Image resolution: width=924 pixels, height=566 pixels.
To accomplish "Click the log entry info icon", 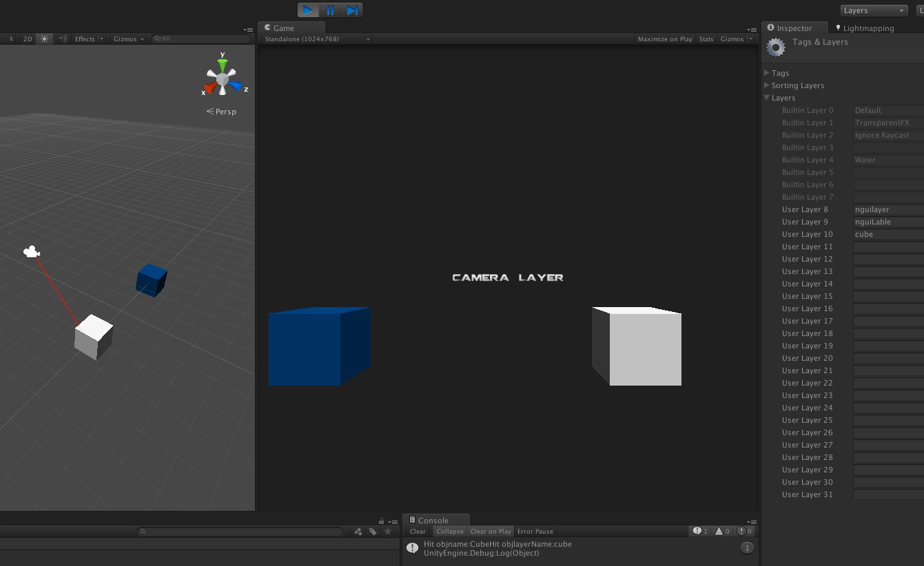I will click(x=412, y=548).
